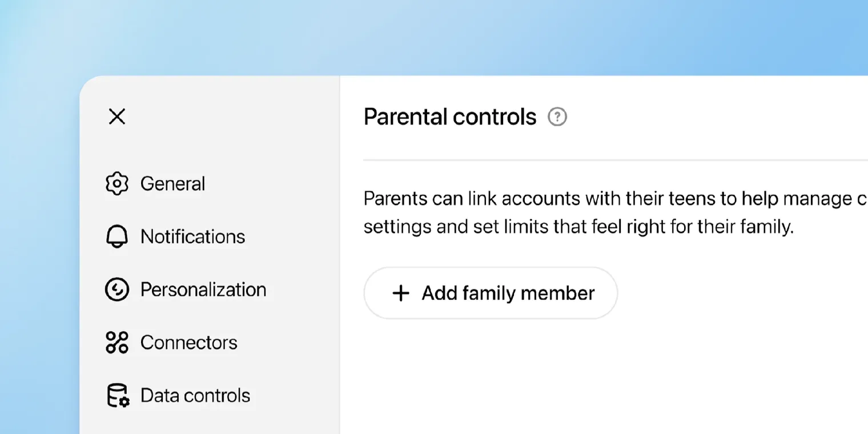868x434 pixels.
Task: Click the X icon to close settings
Action: click(116, 116)
